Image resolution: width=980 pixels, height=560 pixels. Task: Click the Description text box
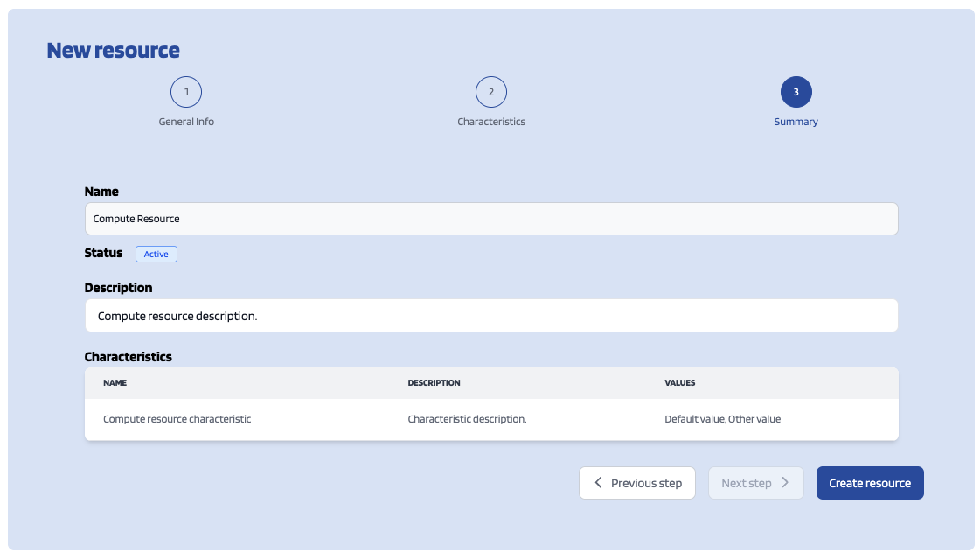click(490, 316)
